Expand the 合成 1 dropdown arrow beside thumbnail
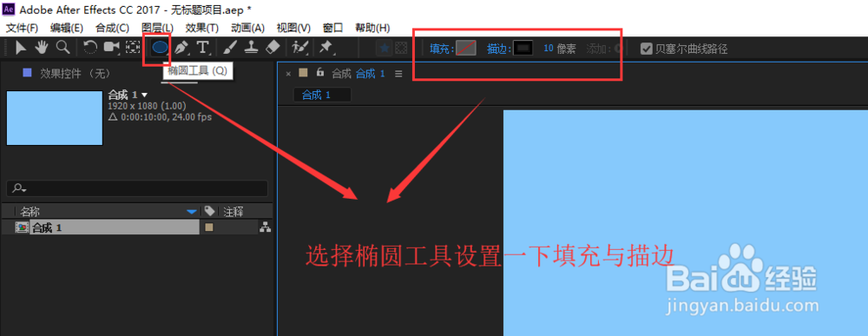Image resolution: width=868 pixels, height=336 pixels. (x=144, y=96)
